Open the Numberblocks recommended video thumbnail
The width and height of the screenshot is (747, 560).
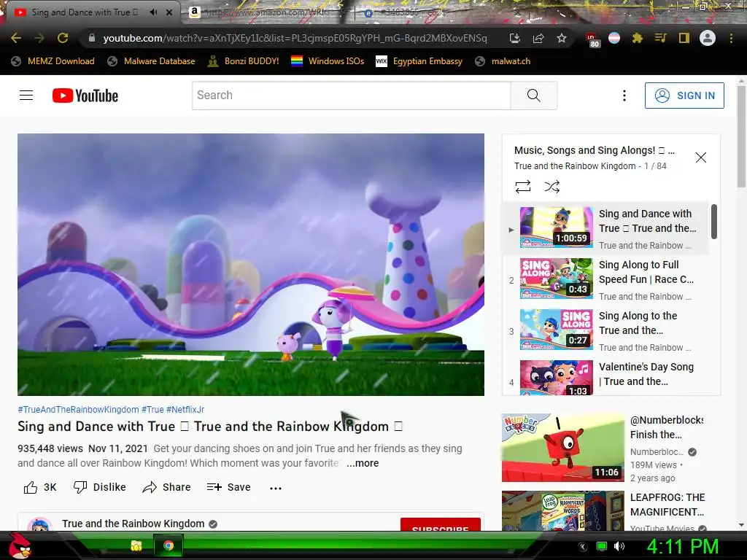pos(562,448)
